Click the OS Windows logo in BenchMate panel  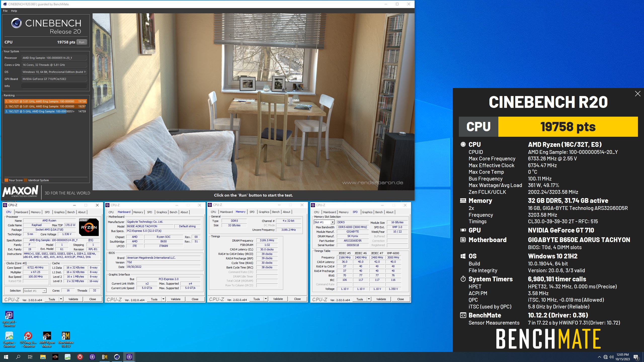463,256
